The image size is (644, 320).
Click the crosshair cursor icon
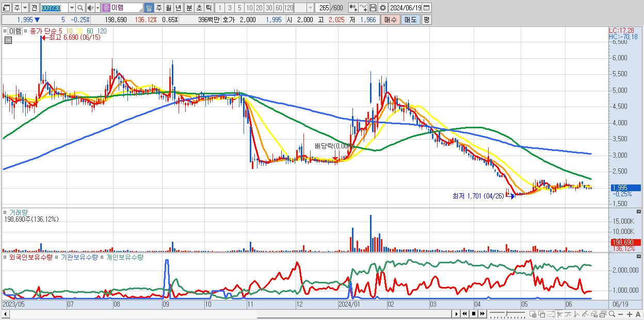tap(559, 314)
